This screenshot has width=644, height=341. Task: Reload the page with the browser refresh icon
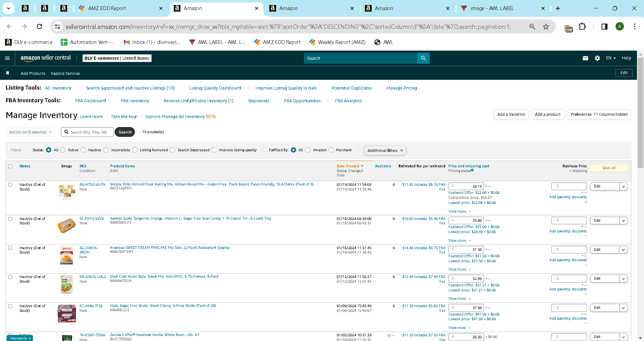tap(40, 26)
